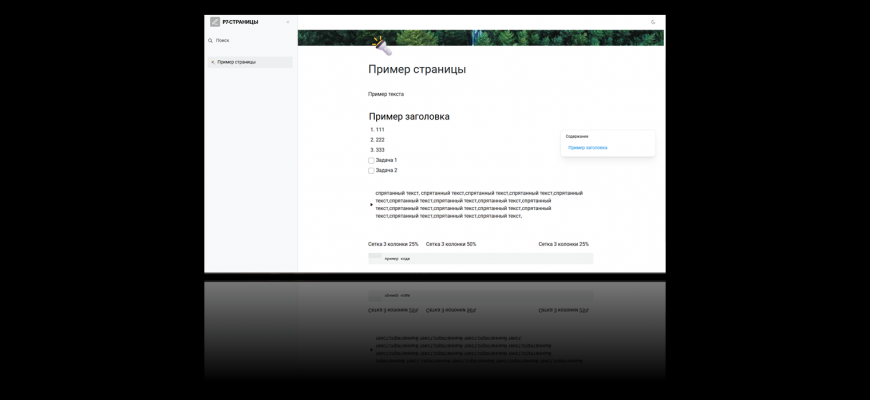Jump to 'Пример заголовка' via contents link
Screen dimensions: 870x400
pyautogui.click(x=588, y=148)
